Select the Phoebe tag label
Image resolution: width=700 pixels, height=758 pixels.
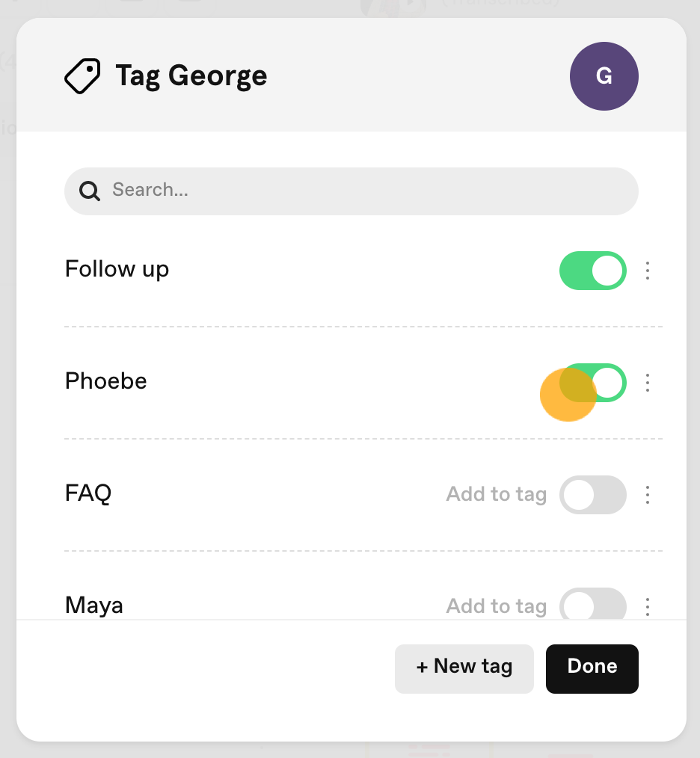pos(106,381)
